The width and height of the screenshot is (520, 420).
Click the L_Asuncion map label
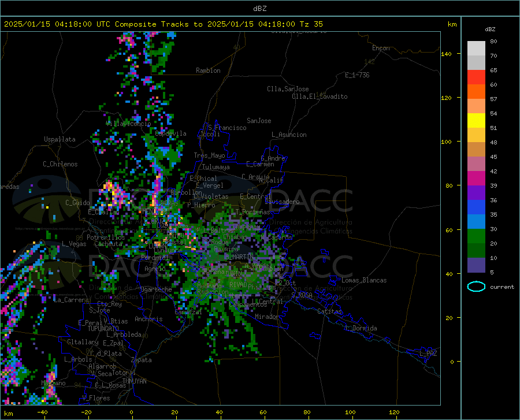tap(289, 135)
